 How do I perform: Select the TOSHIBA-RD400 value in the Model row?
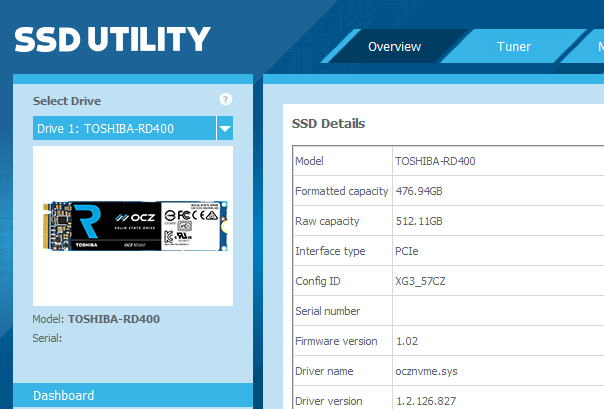435,161
